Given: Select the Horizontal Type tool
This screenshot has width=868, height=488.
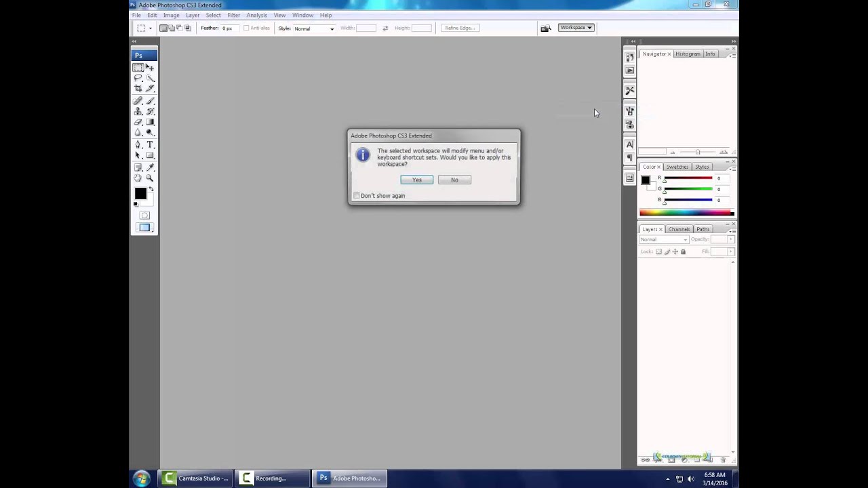Looking at the screenshot, I should click(150, 144).
